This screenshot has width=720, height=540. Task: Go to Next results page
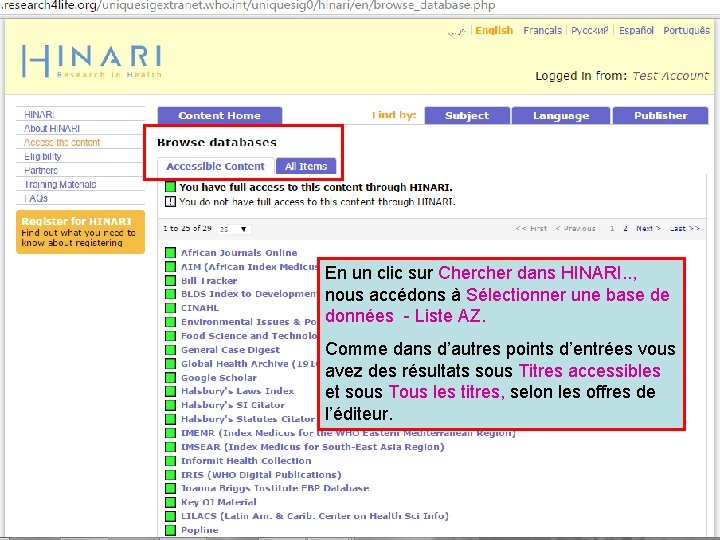click(648, 228)
